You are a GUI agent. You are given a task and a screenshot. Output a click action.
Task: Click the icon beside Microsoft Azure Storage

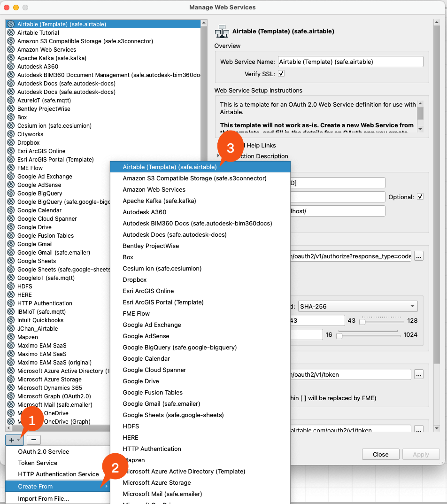click(x=10, y=379)
